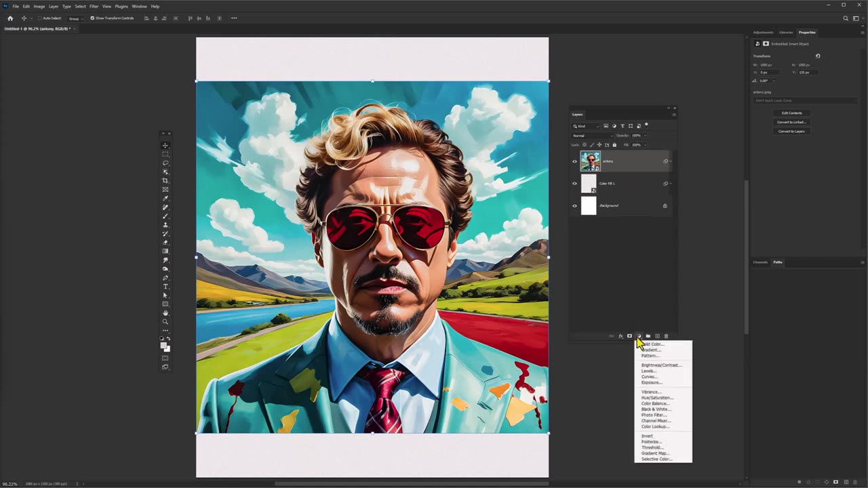The width and height of the screenshot is (868, 488).
Task: Open the Opacity dropdown arrow
Action: 645,136
